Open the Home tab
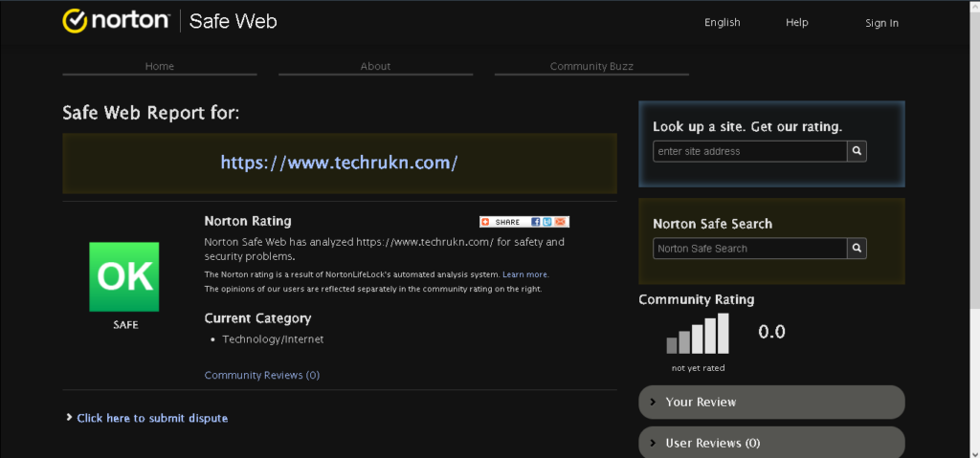980x458 pixels. coord(160,66)
